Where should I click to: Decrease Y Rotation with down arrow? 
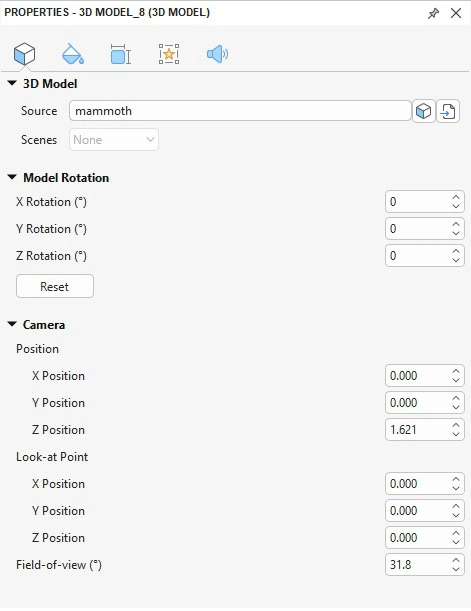pyautogui.click(x=456, y=233)
